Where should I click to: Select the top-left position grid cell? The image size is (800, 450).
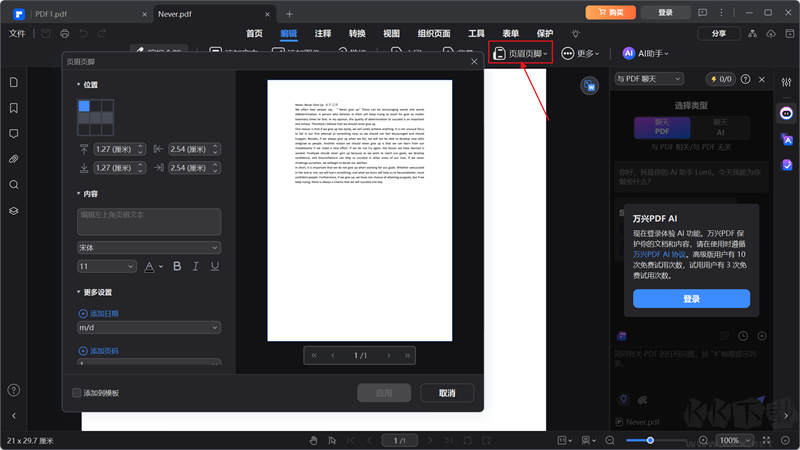[x=84, y=106]
